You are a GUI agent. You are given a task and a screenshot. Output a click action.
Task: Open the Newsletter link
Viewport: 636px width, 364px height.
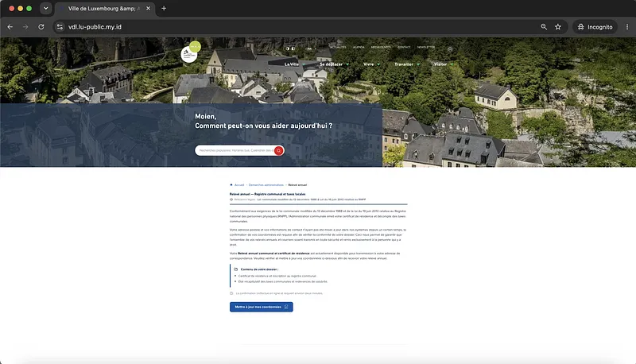point(426,47)
